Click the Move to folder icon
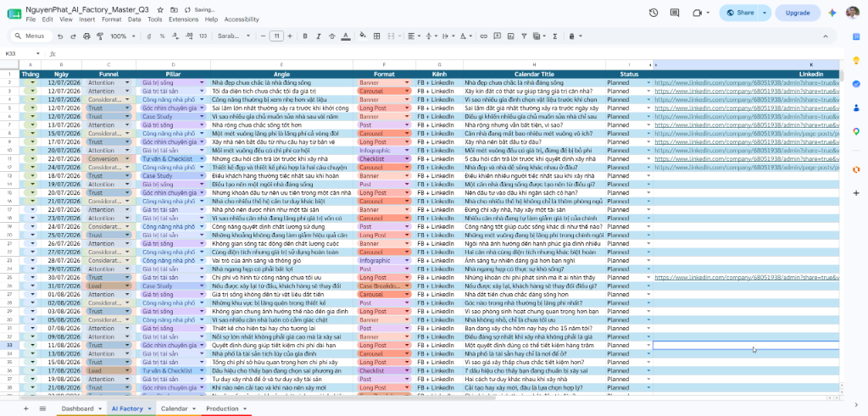 (175, 10)
